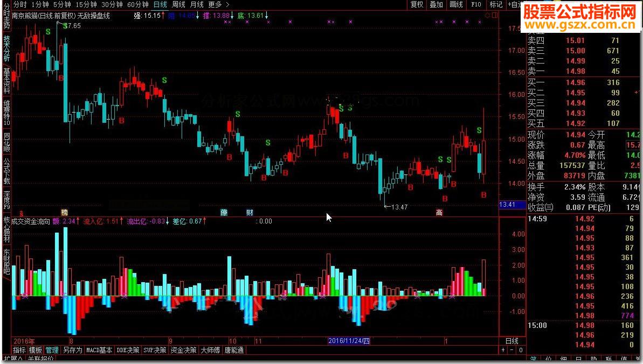Click the 换手 value 2.34%
Viewport: 643px width, 364px height.
point(575,187)
